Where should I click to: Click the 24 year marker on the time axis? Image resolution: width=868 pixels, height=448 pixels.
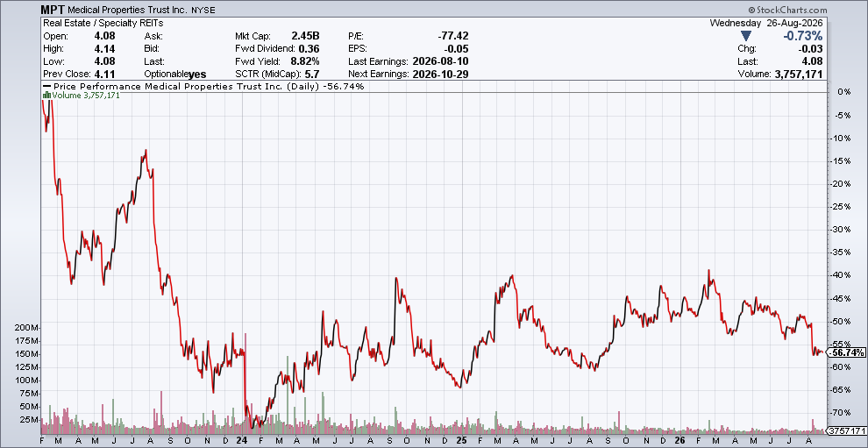pyautogui.click(x=243, y=441)
